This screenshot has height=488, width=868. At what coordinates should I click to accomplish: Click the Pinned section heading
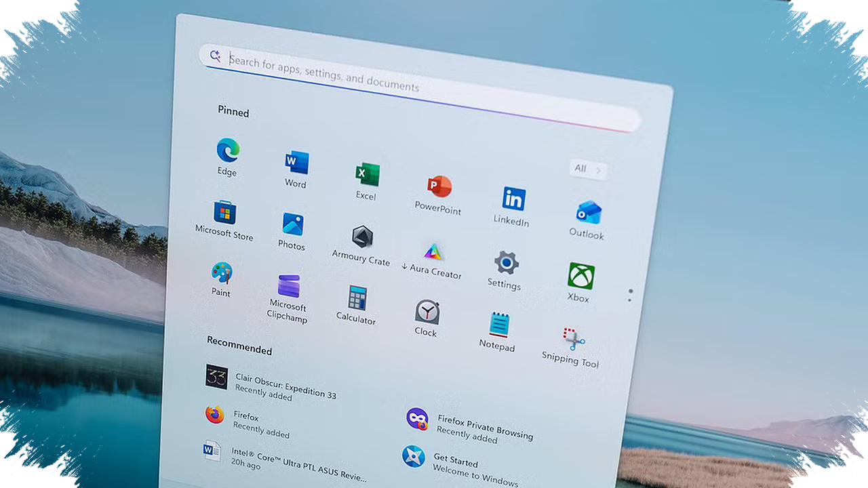click(x=233, y=111)
